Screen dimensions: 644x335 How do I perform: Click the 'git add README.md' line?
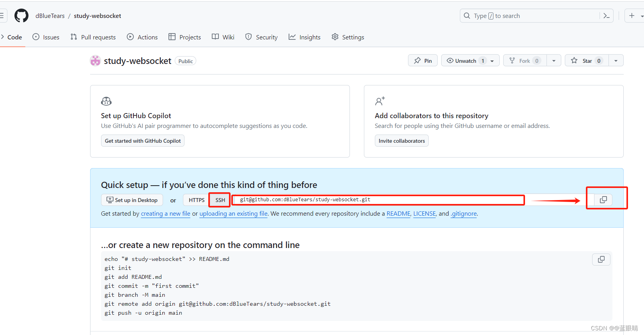[133, 277]
